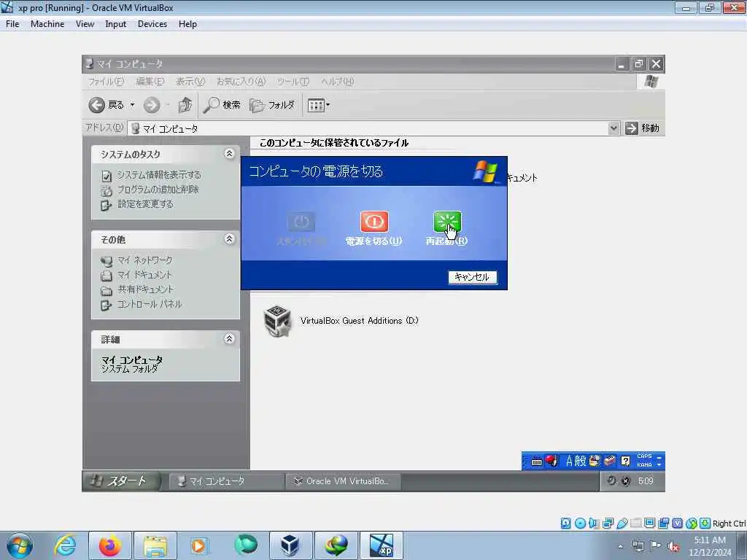The height and width of the screenshot is (560, 747).
Task: Cancel the shutdown dialog with キャンセル
Action: [472, 277]
